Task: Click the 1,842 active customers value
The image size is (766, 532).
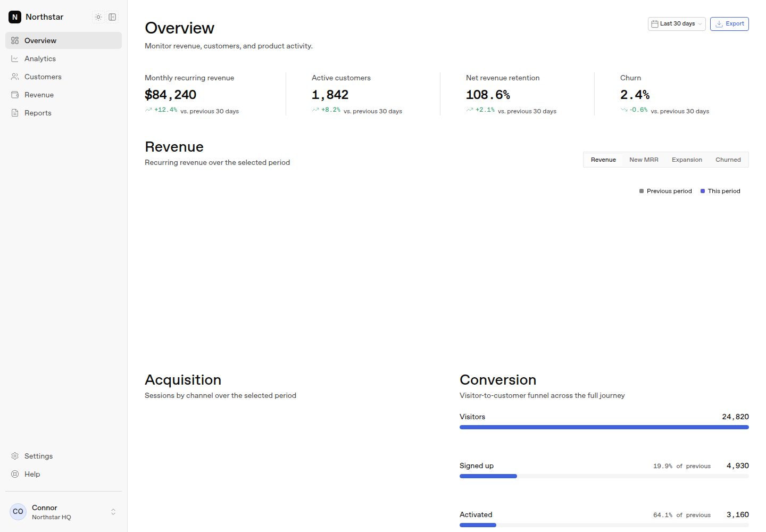Action: coord(330,95)
